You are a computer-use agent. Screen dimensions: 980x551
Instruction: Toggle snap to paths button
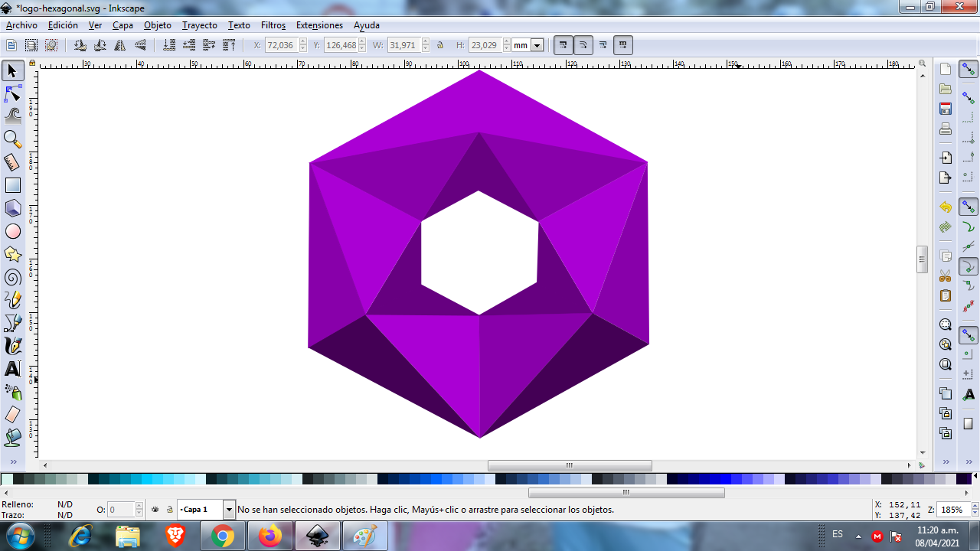[969, 227]
